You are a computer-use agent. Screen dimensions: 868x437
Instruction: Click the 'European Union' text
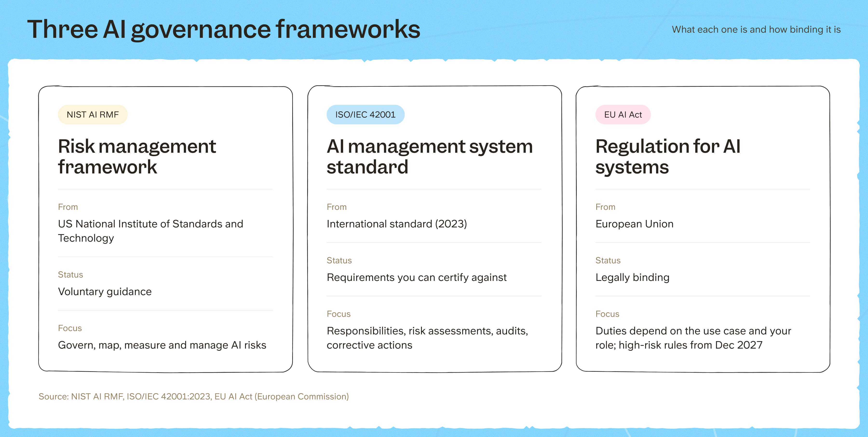pos(634,224)
